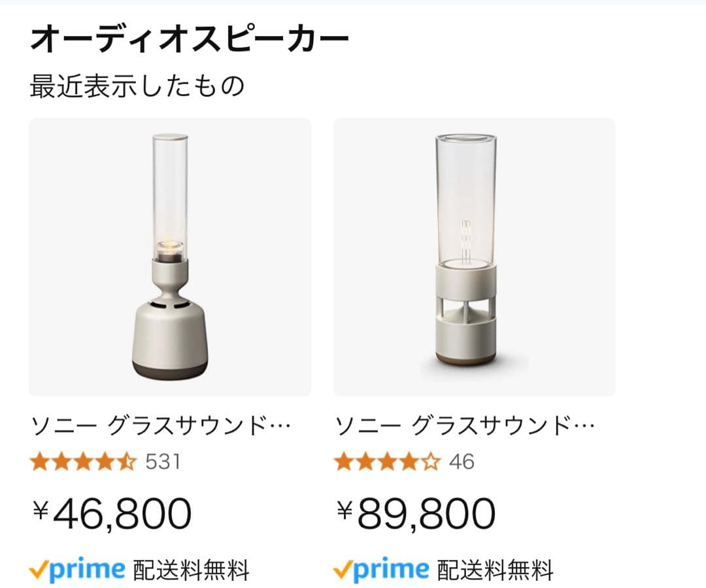Open the lantern-shaped Sony speaker image
Screen dimensions: 706x588
[170, 256]
